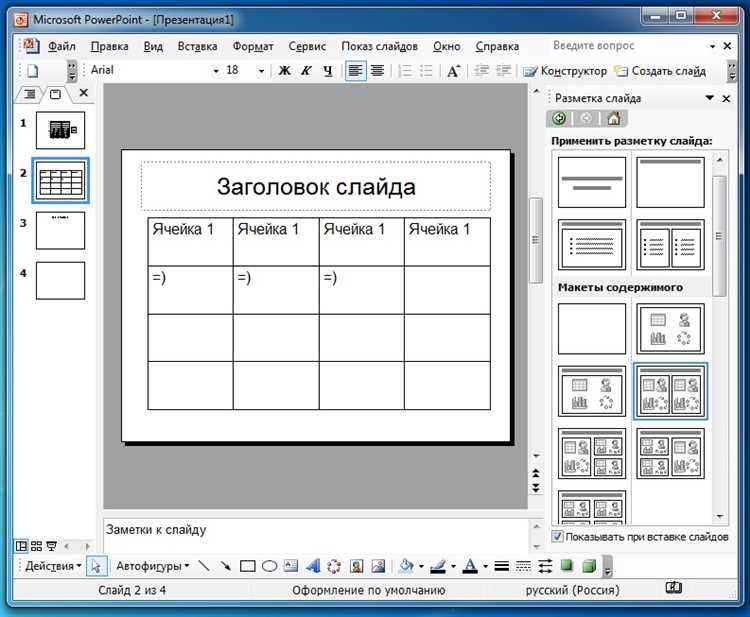Click the New document icon in toolbar

coord(33,71)
